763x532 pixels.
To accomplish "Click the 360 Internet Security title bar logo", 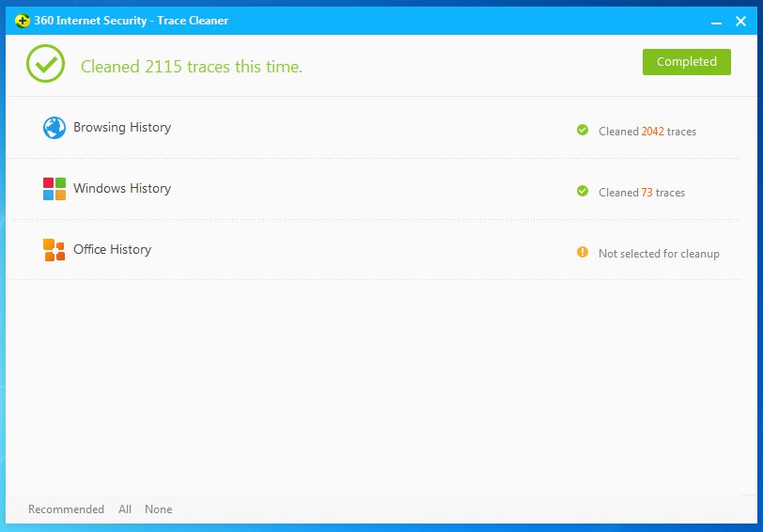I will click(x=22, y=21).
